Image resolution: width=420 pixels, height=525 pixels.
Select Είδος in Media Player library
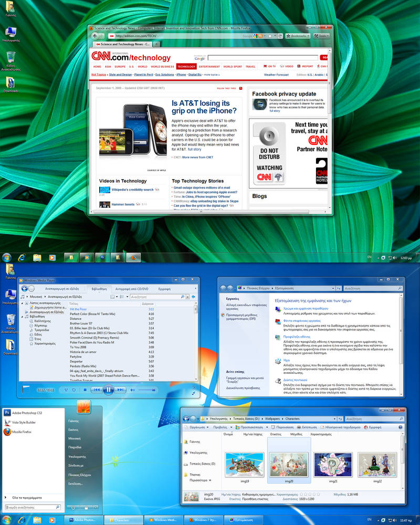click(38, 334)
